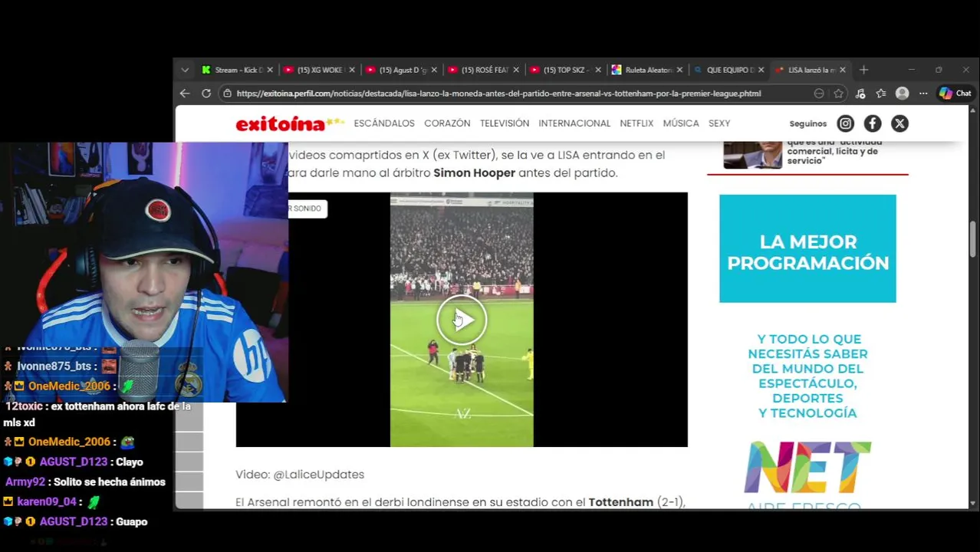This screenshot has height=552, width=980.
Task: Switch to the QUE EQUIPO search tab
Action: pos(724,70)
